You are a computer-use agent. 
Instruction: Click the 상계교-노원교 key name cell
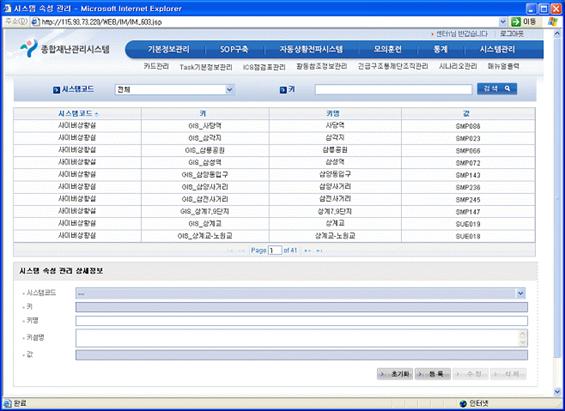coord(335,236)
